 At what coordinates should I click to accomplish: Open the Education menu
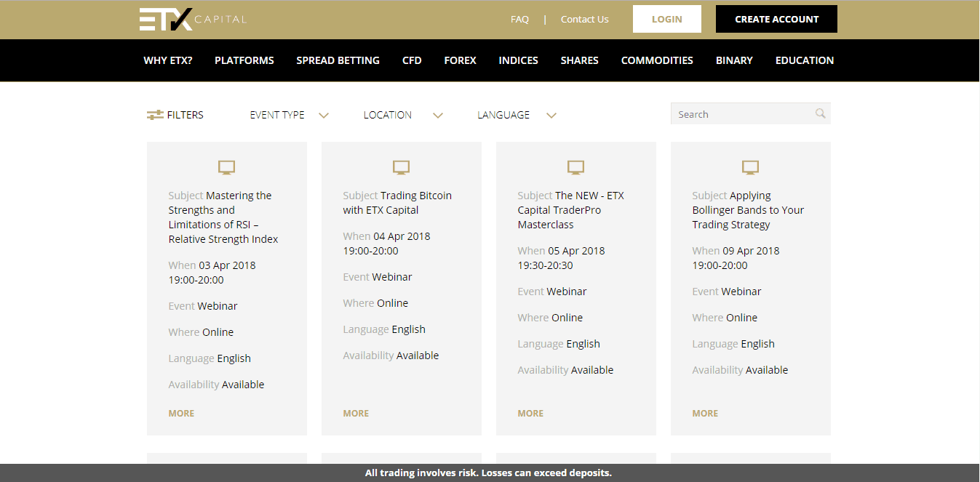click(805, 60)
